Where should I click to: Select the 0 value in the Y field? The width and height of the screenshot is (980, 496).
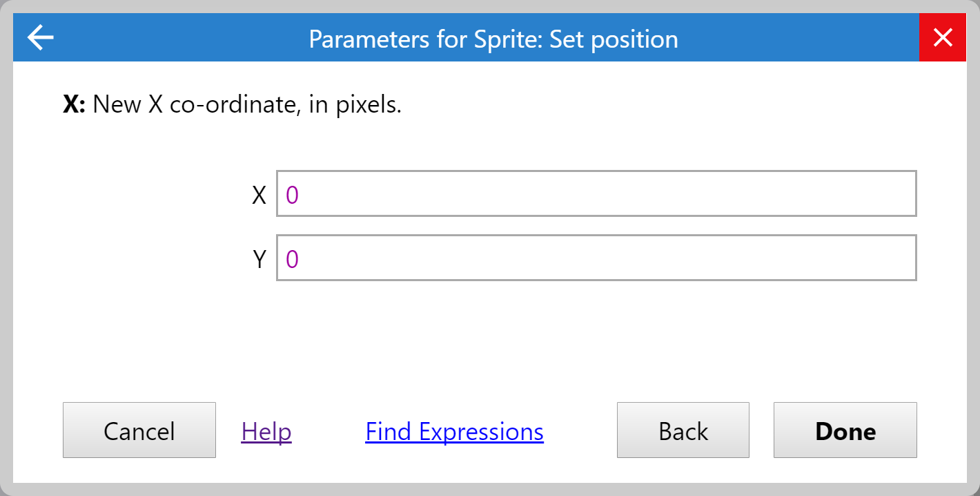[x=291, y=259]
